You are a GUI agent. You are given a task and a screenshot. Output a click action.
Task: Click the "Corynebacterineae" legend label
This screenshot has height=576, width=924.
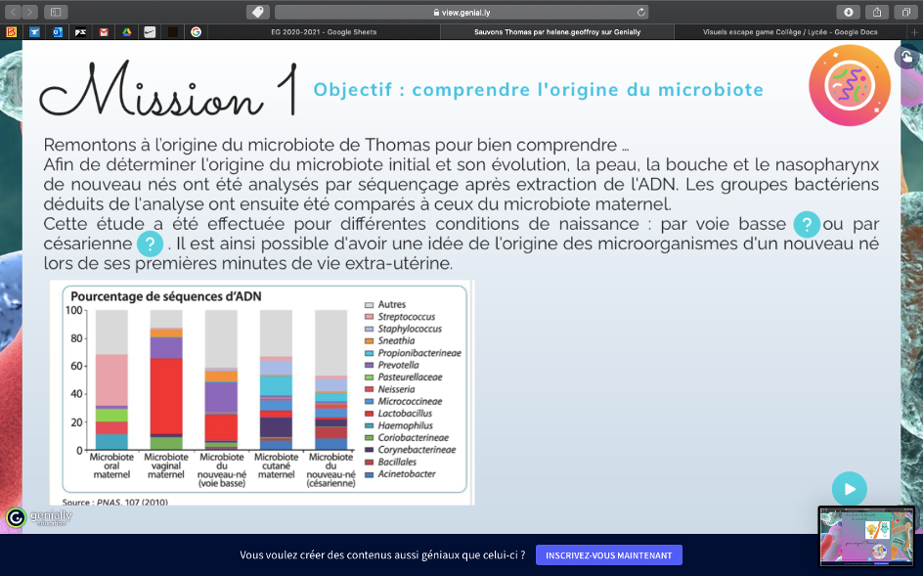tap(417, 450)
